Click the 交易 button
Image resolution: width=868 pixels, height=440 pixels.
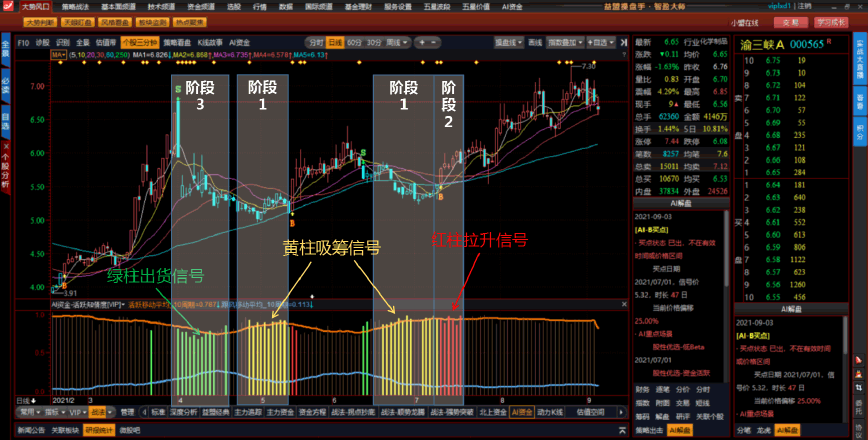[x=791, y=23]
